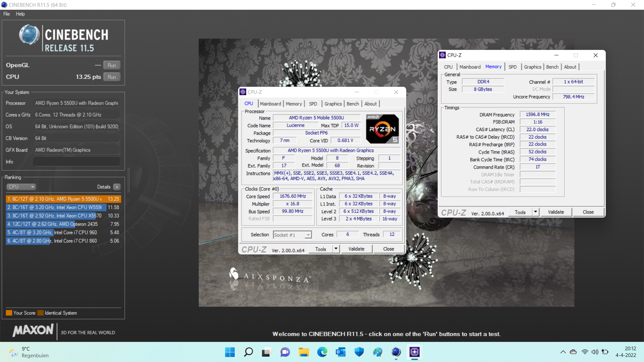Click Close button in right CPU-Z window
Image resolution: width=644 pixels, height=362 pixels.
pos(588,212)
